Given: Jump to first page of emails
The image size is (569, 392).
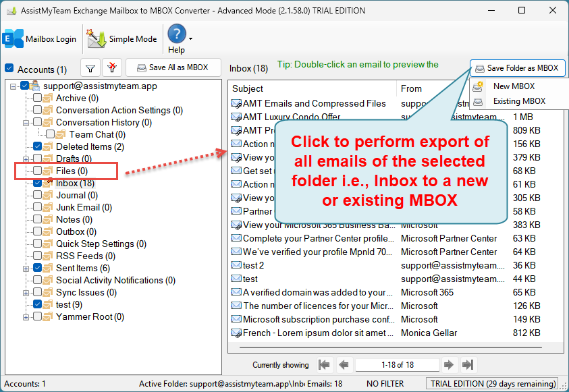Looking at the screenshot, I should click(x=324, y=364).
